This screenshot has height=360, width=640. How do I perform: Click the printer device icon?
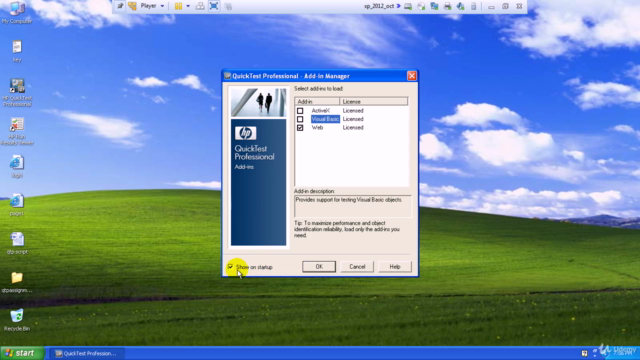click(x=447, y=6)
